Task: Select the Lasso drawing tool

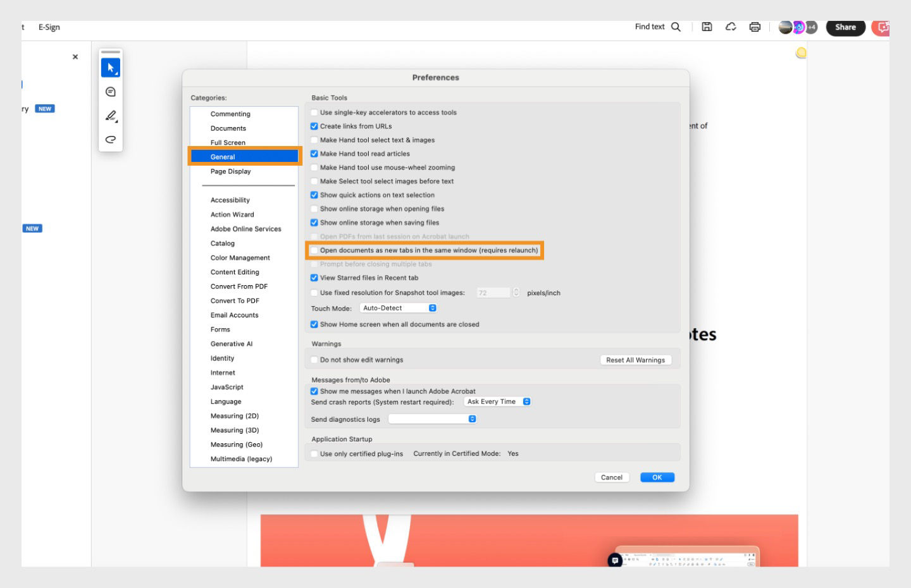Action: coord(111,139)
